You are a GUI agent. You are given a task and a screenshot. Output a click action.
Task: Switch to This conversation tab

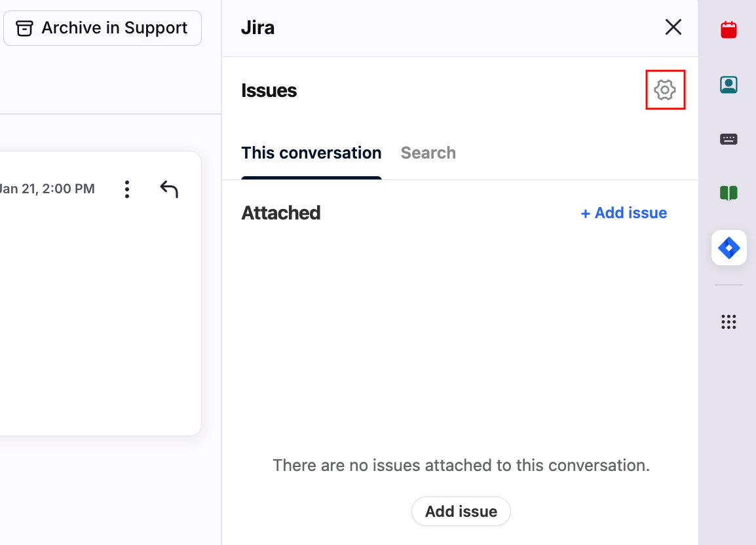[311, 153]
